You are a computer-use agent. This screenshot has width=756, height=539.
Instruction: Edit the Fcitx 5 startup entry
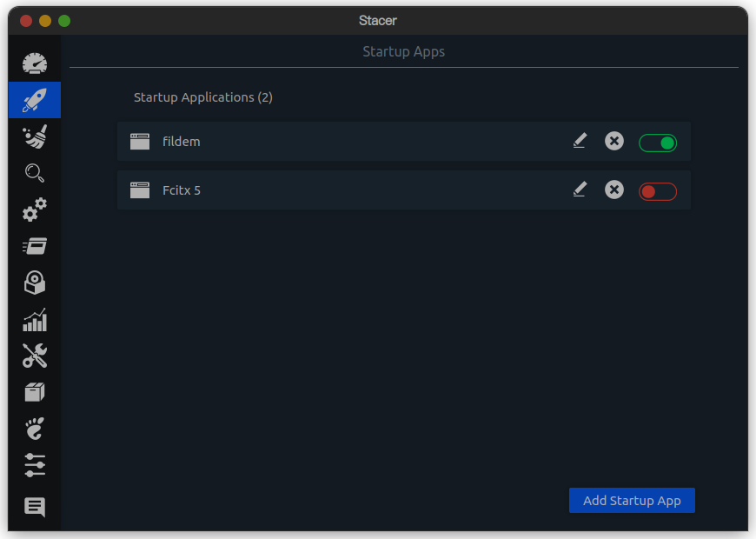point(580,190)
